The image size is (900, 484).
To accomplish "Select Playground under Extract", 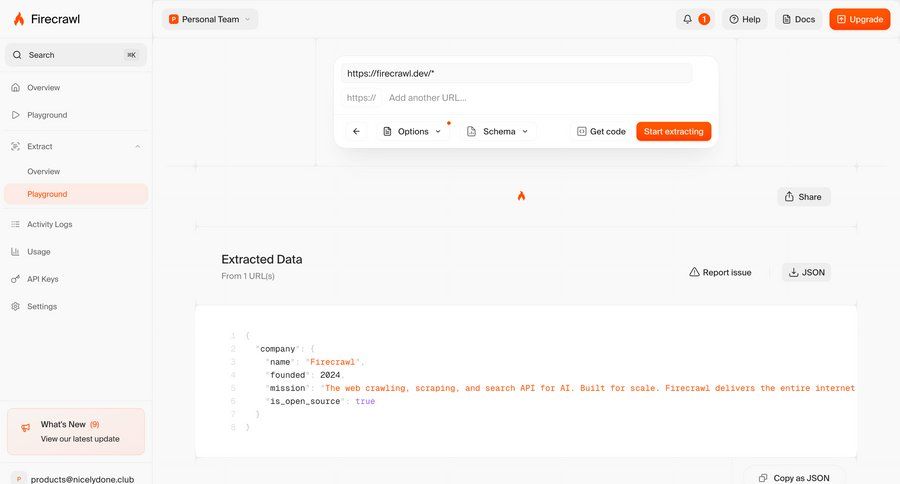I will click(x=47, y=194).
